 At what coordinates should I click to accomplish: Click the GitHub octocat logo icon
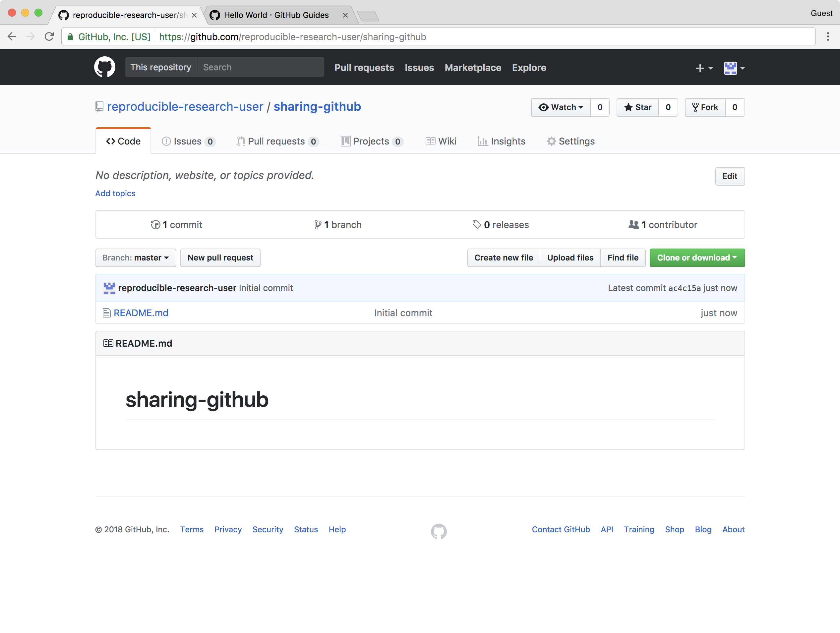(104, 67)
